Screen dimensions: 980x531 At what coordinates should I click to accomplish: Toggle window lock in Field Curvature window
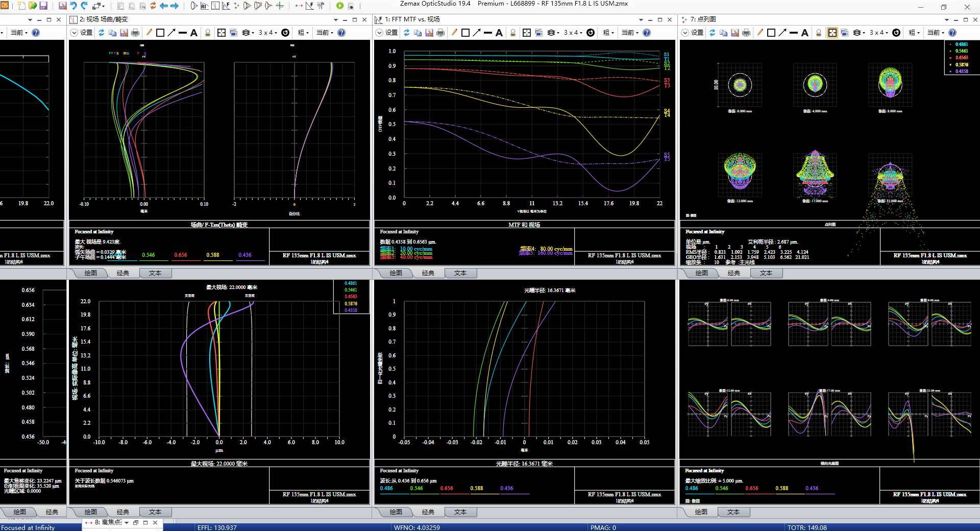(x=208, y=33)
